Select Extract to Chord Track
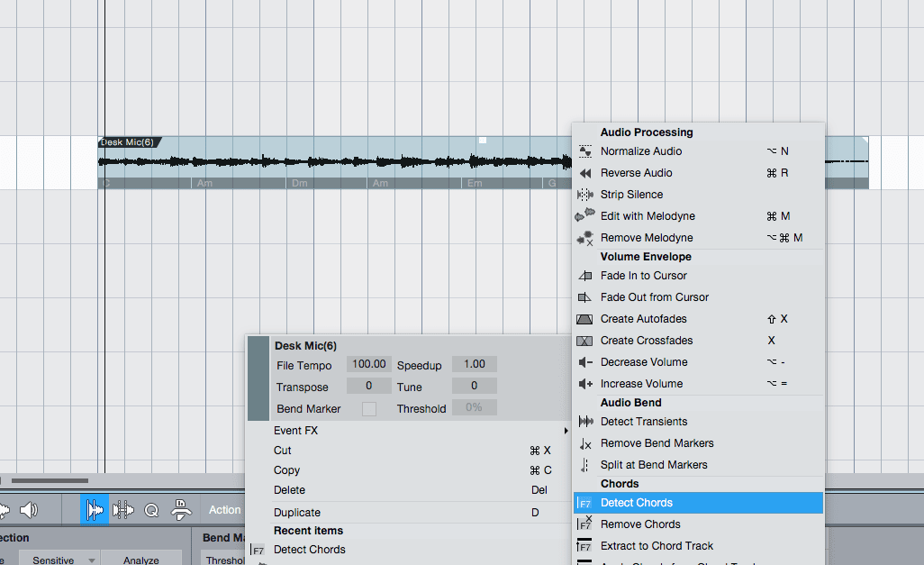The width and height of the screenshot is (924, 565). click(657, 545)
